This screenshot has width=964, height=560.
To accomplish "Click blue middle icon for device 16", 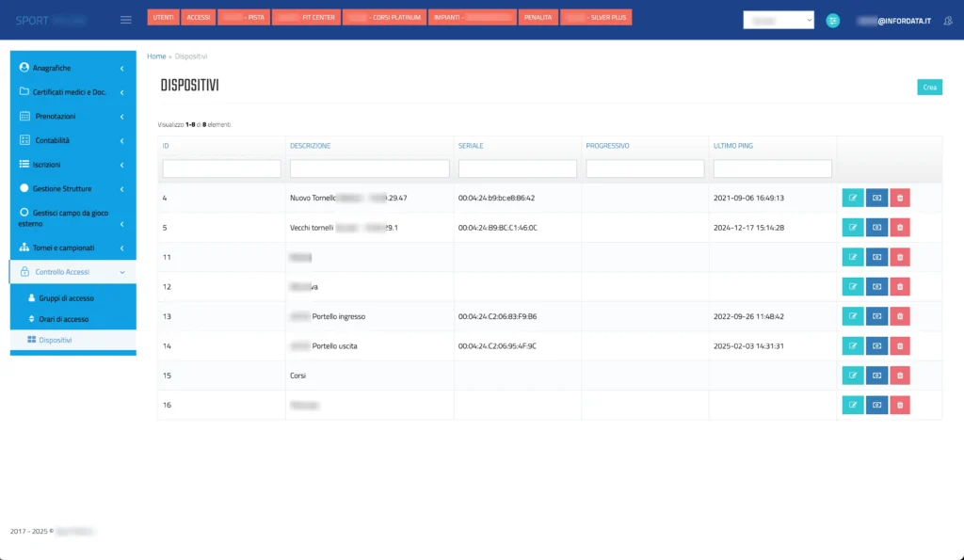I will coord(876,406).
